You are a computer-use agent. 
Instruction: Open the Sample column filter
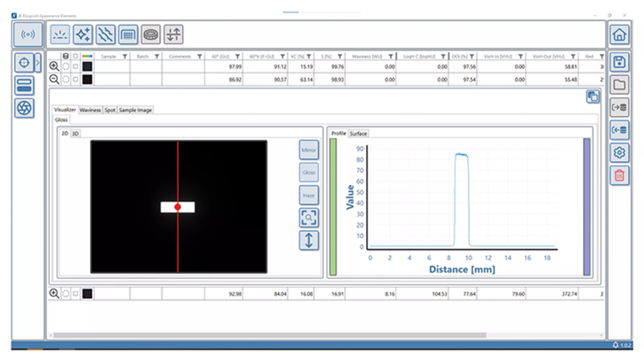(x=125, y=56)
